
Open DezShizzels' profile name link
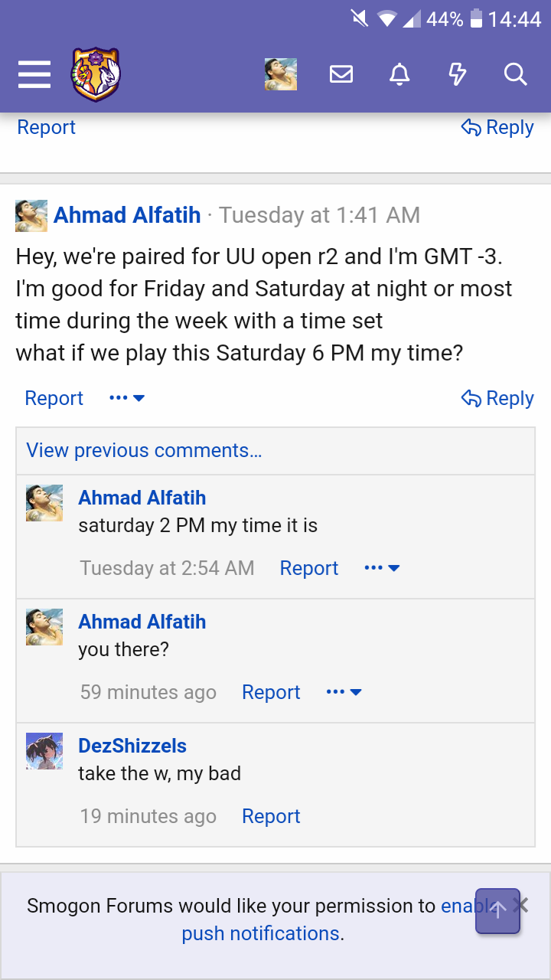(x=132, y=746)
